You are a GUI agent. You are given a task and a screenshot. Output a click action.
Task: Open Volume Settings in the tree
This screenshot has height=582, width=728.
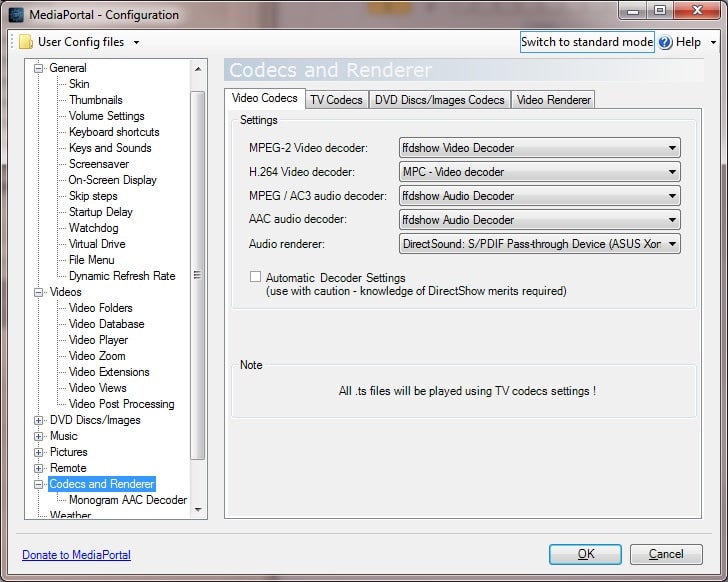[107, 116]
